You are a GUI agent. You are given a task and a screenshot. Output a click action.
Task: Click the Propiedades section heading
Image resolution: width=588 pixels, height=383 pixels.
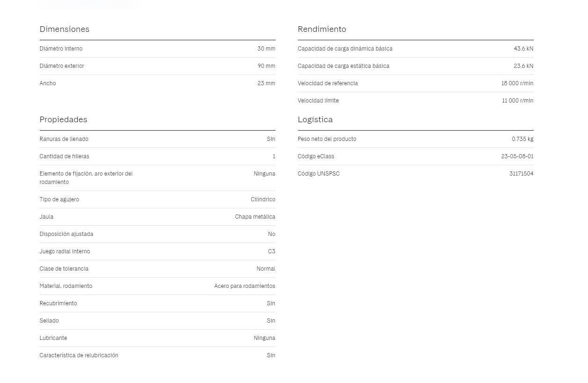click(63, 119)
